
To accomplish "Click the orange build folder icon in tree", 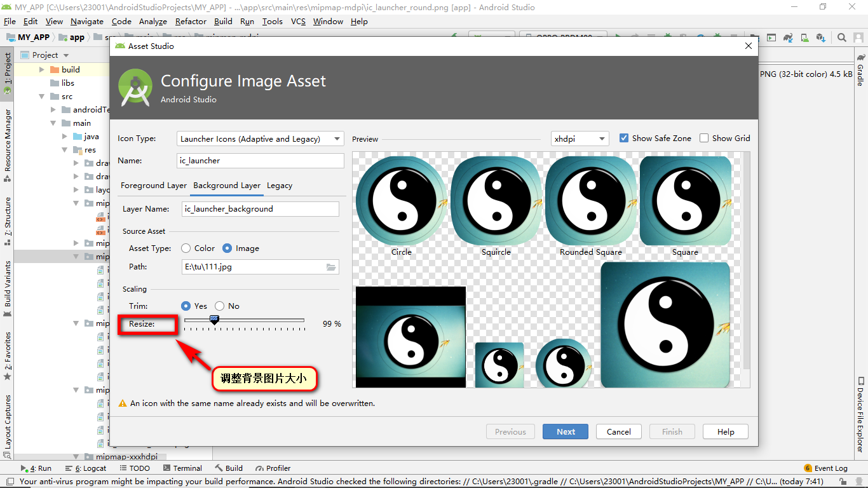I will tap(55, 70).
